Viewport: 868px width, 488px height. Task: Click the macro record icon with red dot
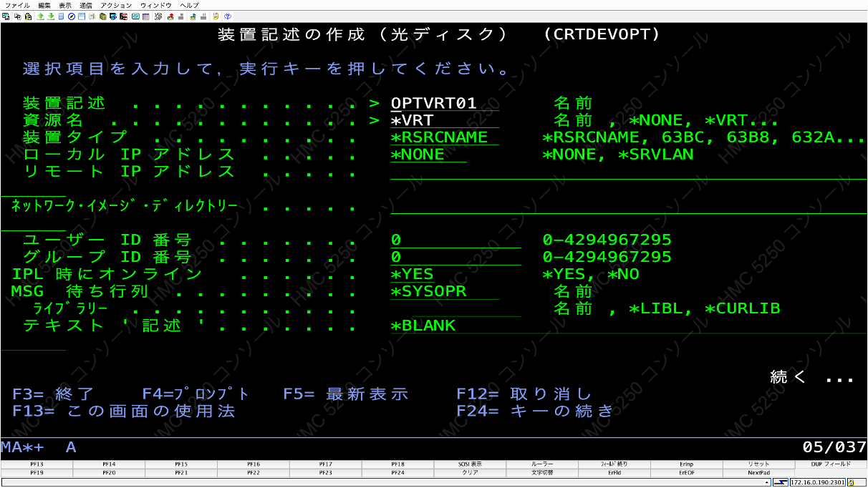(x=170, y=16)
